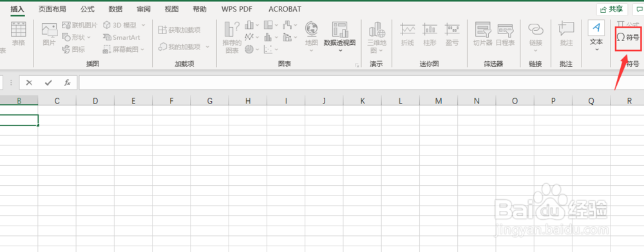Select the column bar chart icon
The image size is (644, 252).
pyautogui.click(x=249, y=26)
